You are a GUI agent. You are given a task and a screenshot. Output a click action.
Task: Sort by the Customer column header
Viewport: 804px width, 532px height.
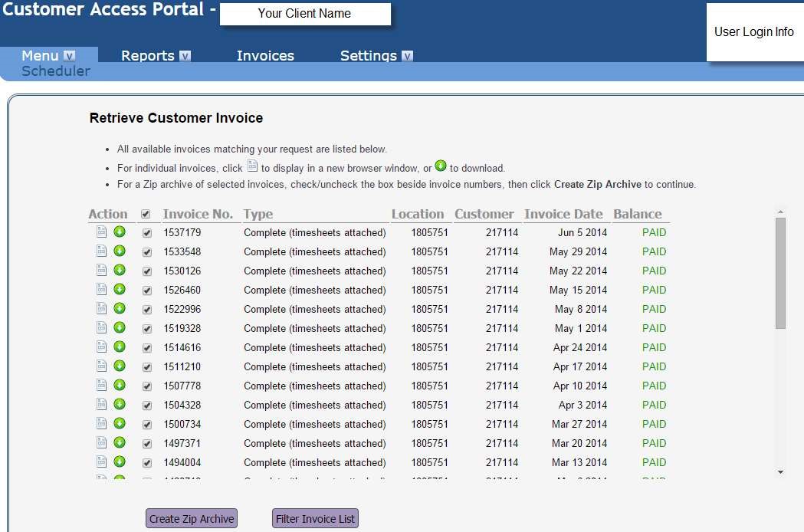[484, 214]
